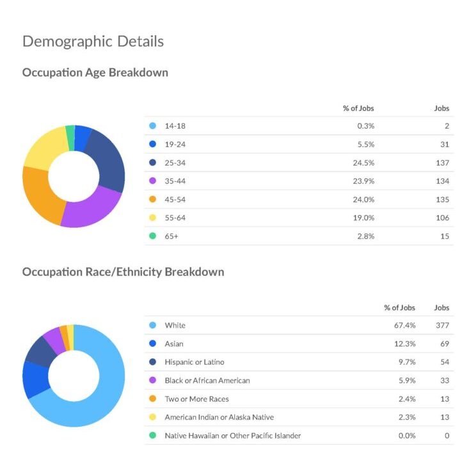Click the American Indian or Alaska Native label
Viewport: 476px width, 476px height.
[x=219, y=417]
